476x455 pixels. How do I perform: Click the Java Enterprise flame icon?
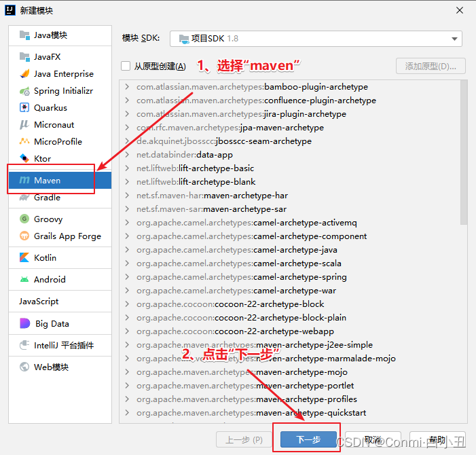[x=24, y=74]
